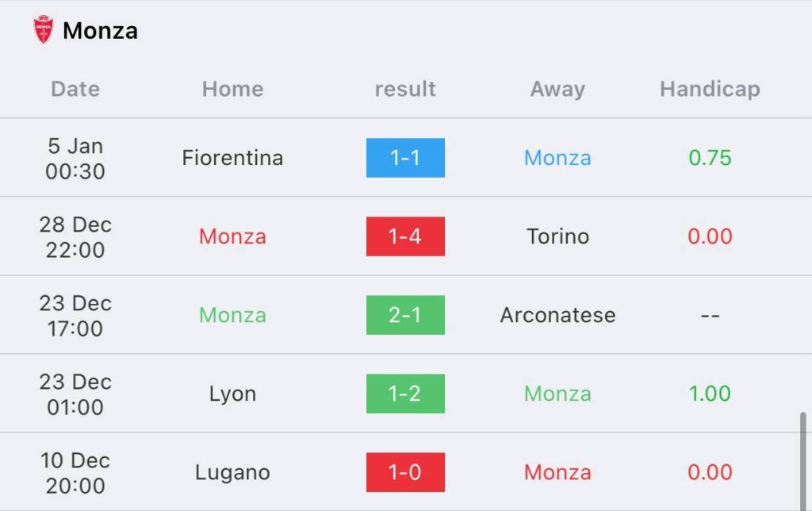The width and height of the screenshot is (812, 511).
Task: Click the Lyon team name
Action: pyautogui.click(x=232, y=394)
